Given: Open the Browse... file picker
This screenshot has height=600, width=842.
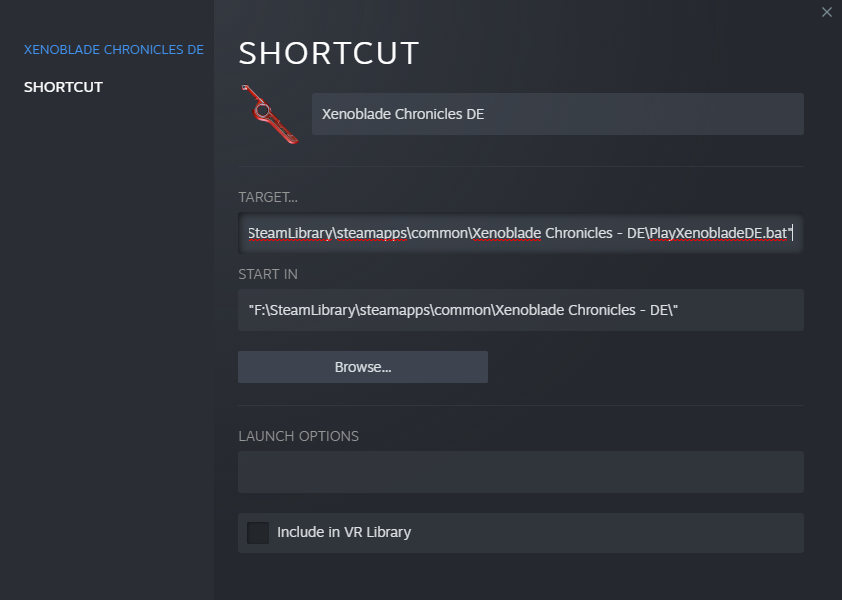Looking at the screenshot, I should coord(362,367).
